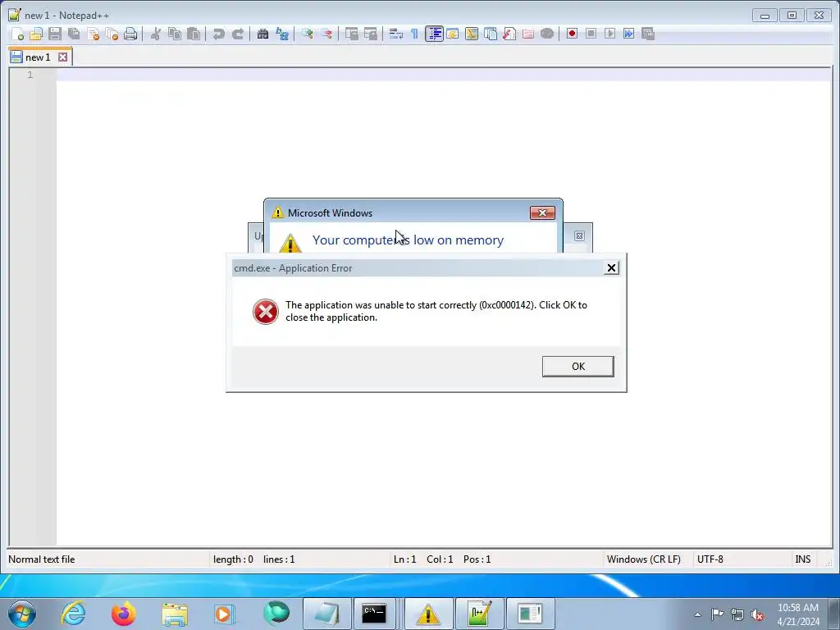Toggle the highlighted Indent guide icon
This screenshot has width=840, height=630.
coord(434,34)
